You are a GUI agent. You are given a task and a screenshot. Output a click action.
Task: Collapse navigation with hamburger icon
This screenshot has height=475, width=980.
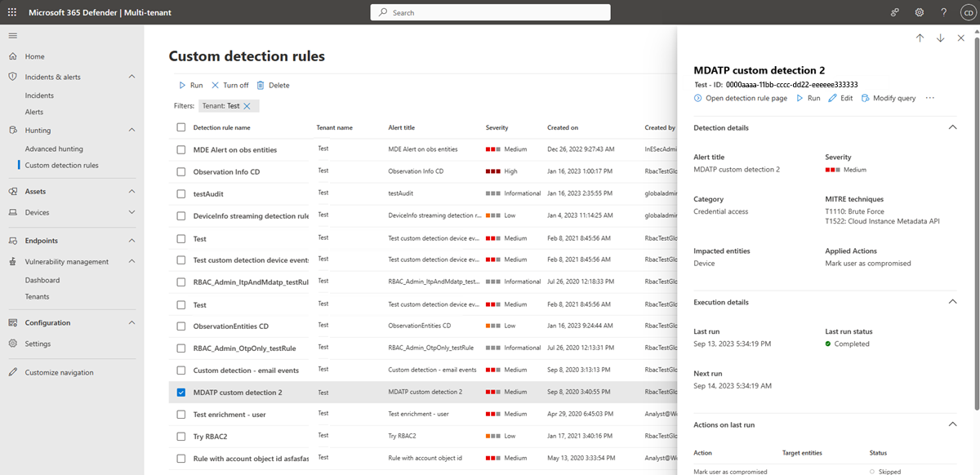(x=12, y=36)
